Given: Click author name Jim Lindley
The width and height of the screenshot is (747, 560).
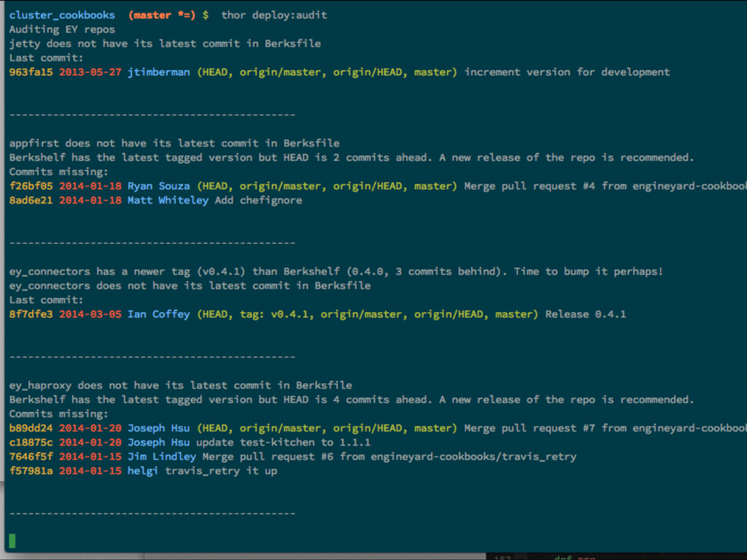Looking at the screenshot, I should pyautogui.click(x=162, y=456).
